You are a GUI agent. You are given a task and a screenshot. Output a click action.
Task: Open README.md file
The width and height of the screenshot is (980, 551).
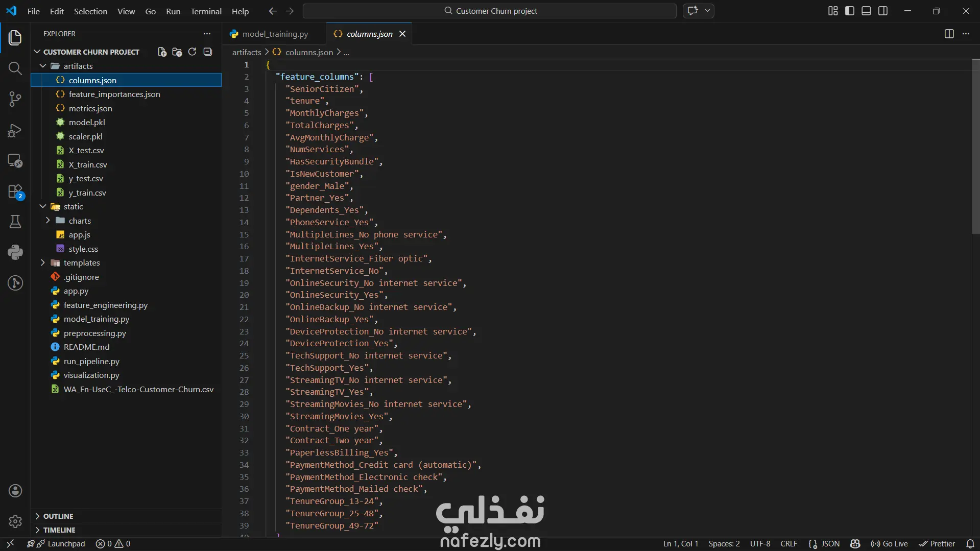(86, 347)
